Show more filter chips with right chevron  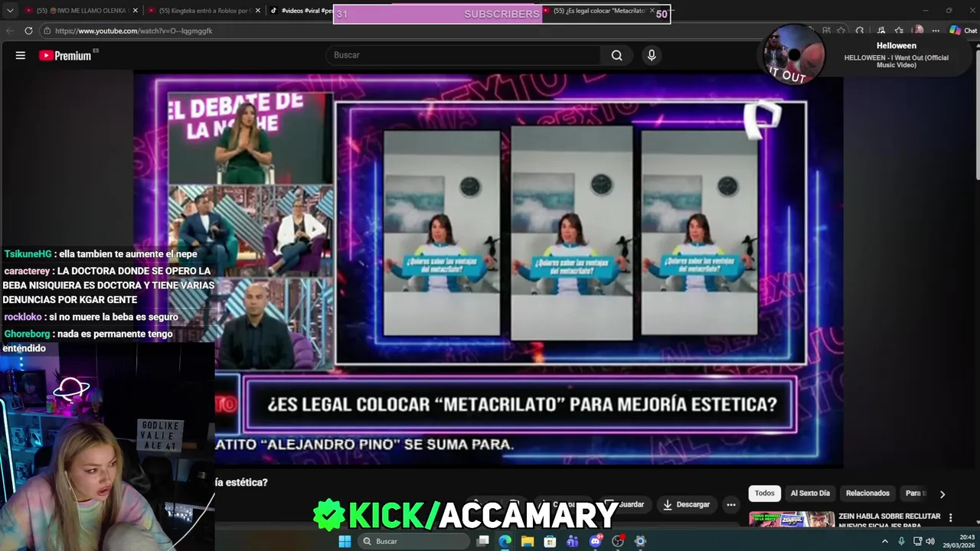(942, 494)
